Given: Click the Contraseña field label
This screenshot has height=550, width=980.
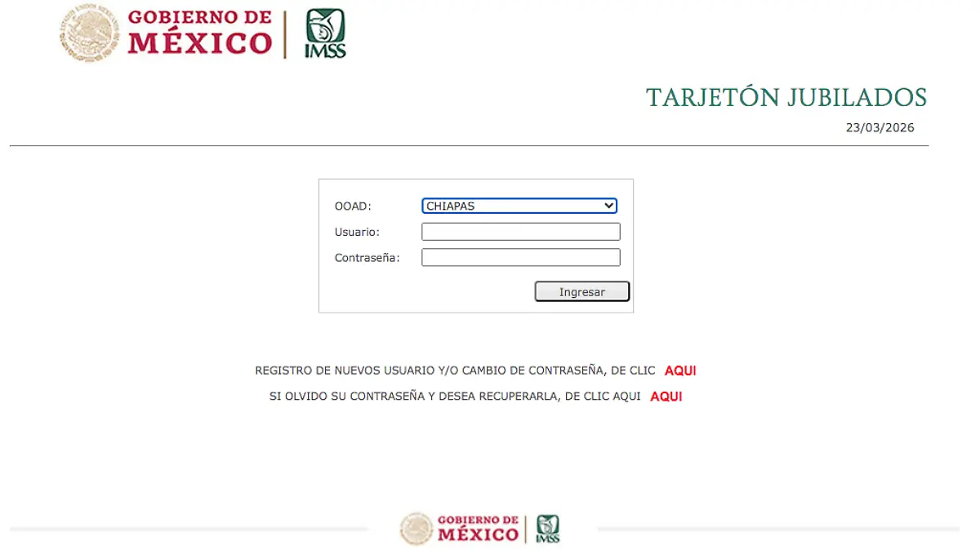Looking at the screenshot, I should [x=367, y=258].
